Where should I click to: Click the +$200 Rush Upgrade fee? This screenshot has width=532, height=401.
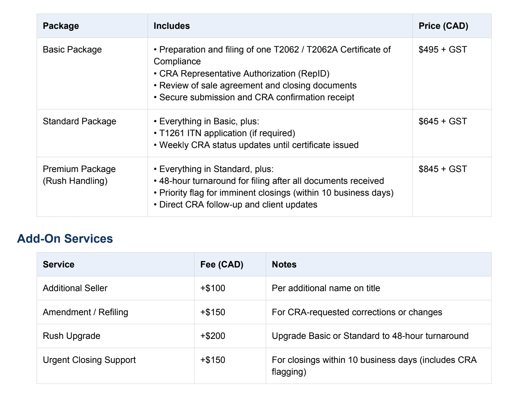tap(213, 336)
